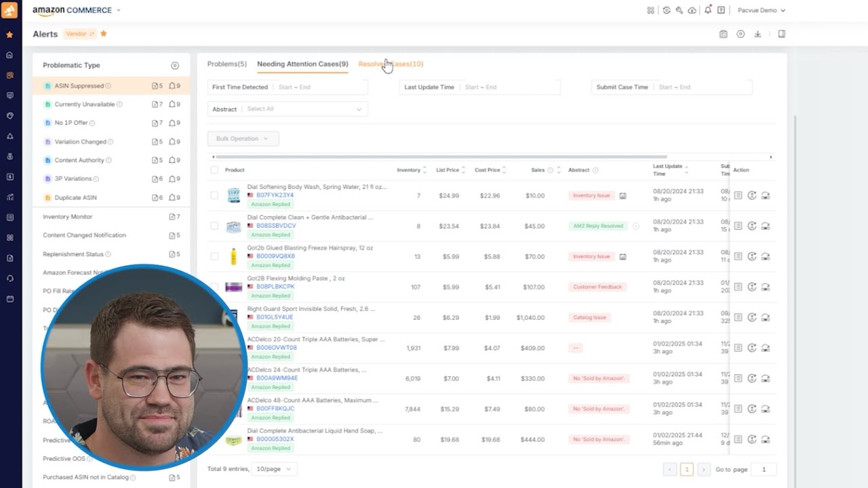868x488 pixels.
Task: Switch the Vendor account type toggle
Action: (x=80, y=34)
